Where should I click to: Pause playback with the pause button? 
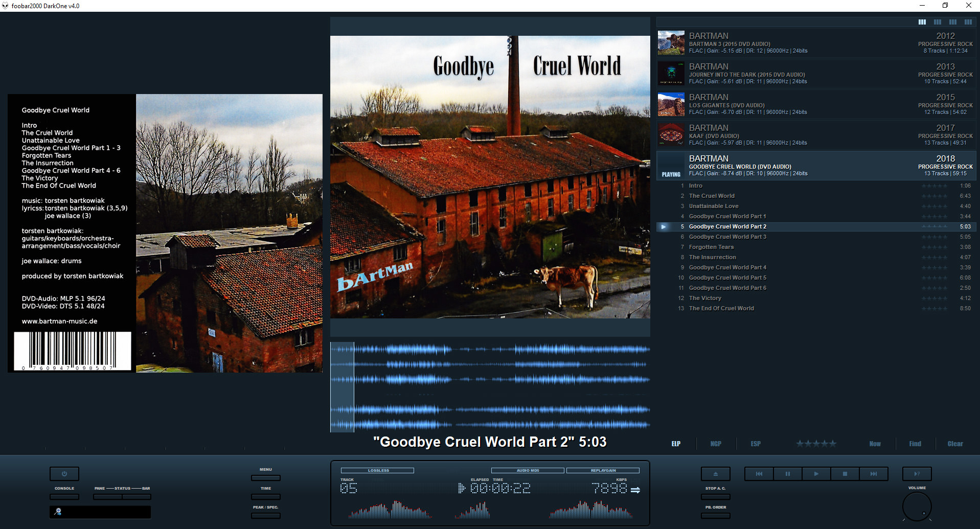788,474
